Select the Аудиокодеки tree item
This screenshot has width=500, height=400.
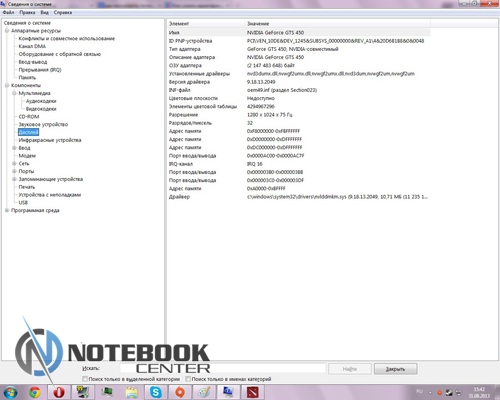click(x=41, y=101)
